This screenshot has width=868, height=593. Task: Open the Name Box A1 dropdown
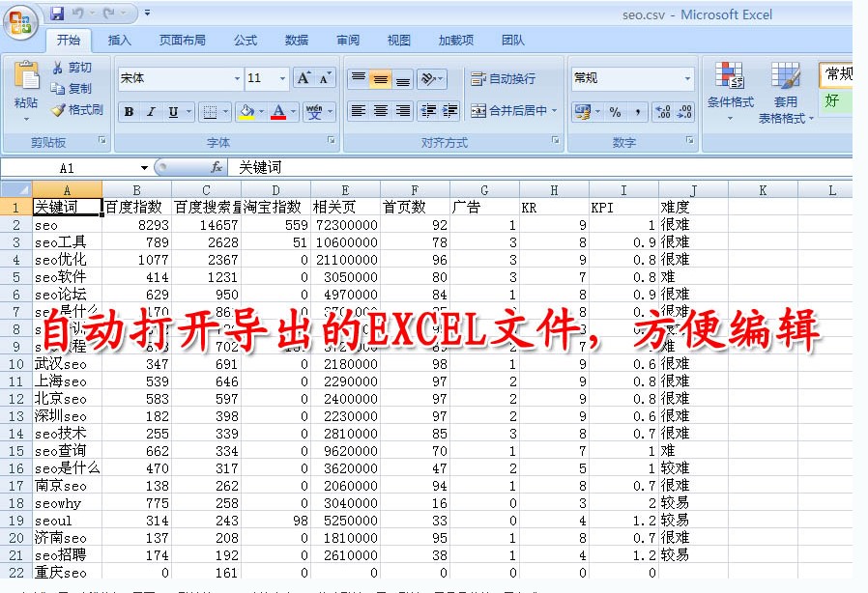144,168
